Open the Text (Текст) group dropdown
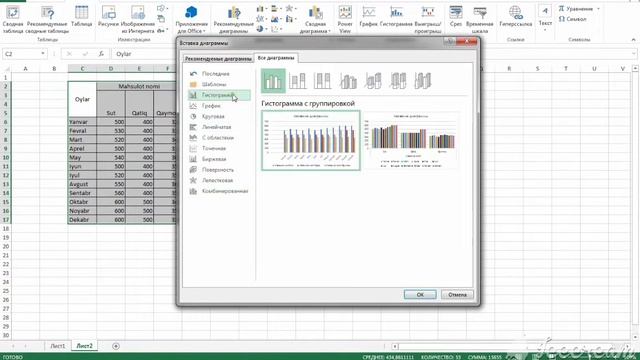This screenshot has width=640, height=360. click(x=545, y=19)
